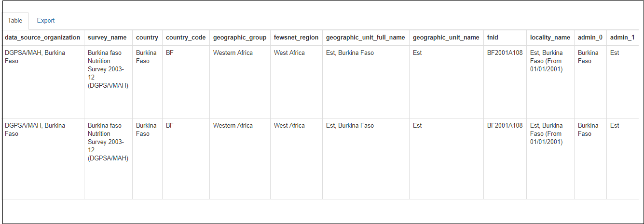
Task: Click the fnid column header
Action: pos(493,38)
